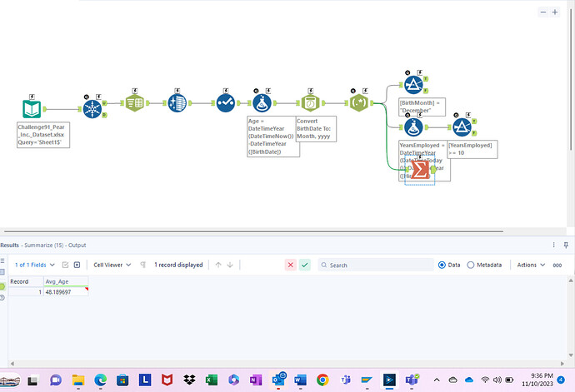Select the Metadata radio button
Screen dimensions: 575x392
(x=471, y=265)
